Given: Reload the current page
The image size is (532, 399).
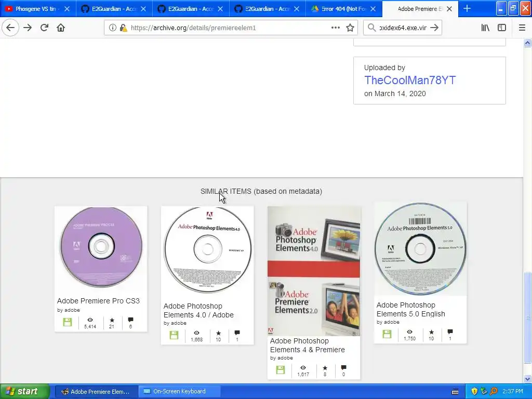Looking at the screenshot, I should 45,28.
